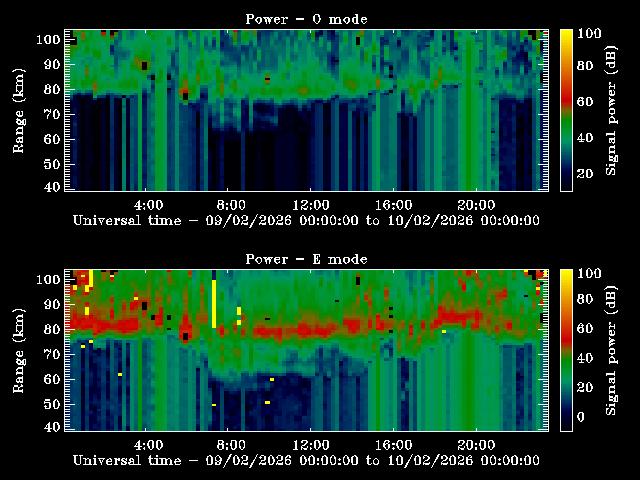Click the "Power - E mode" plot title

coord(306,259)
